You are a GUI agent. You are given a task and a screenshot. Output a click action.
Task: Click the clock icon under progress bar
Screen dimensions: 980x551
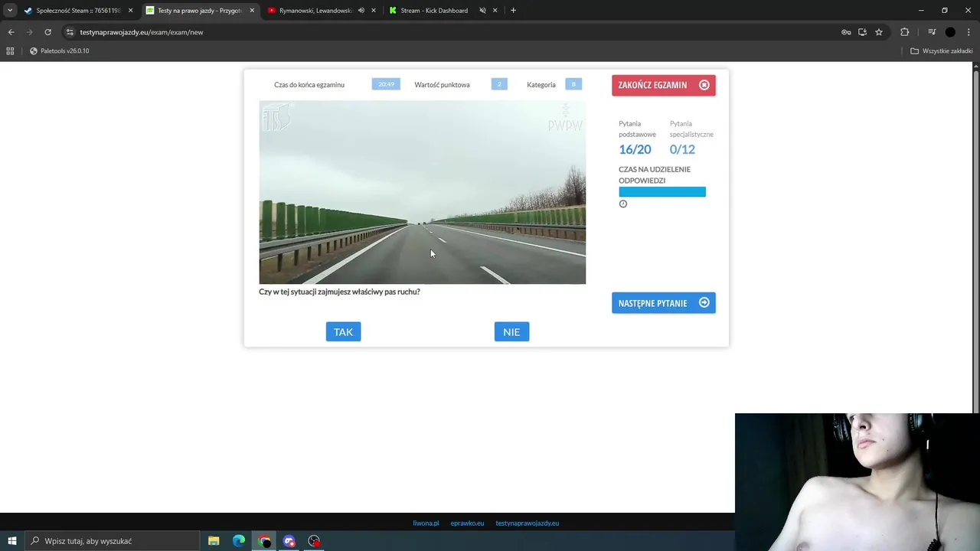(623, 204)
